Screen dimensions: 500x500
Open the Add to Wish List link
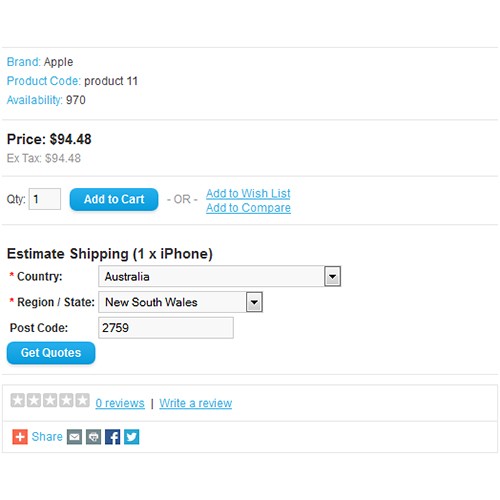click(x=248, y=193)
